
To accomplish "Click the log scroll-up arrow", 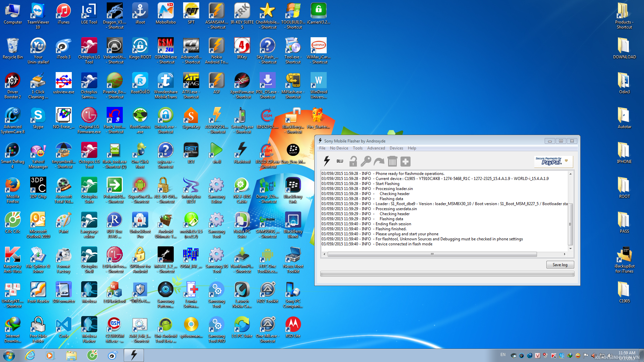I will click(570, 174).
